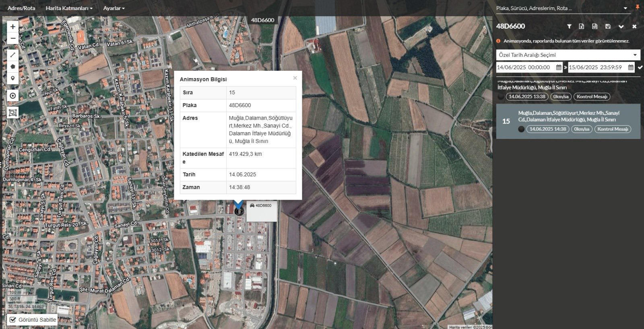Open the Harita Katmanları menu
644x329 pixels.
coord(69,8)
